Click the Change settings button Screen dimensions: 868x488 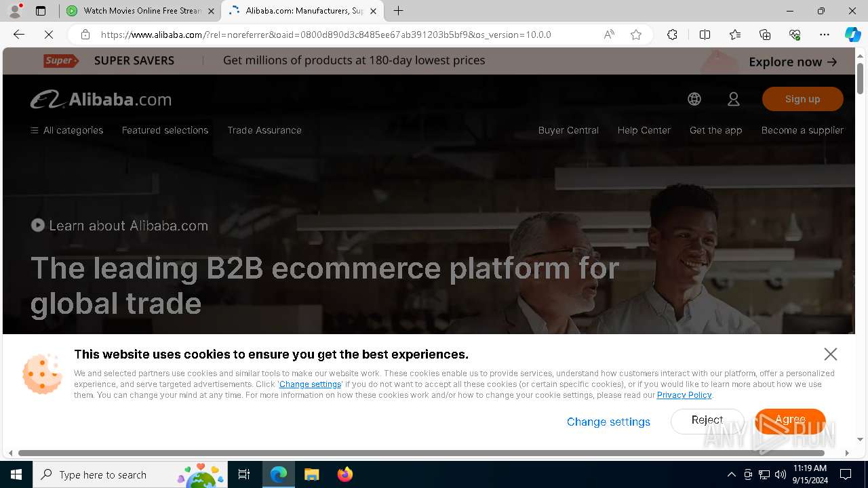[x=608, y=422]
